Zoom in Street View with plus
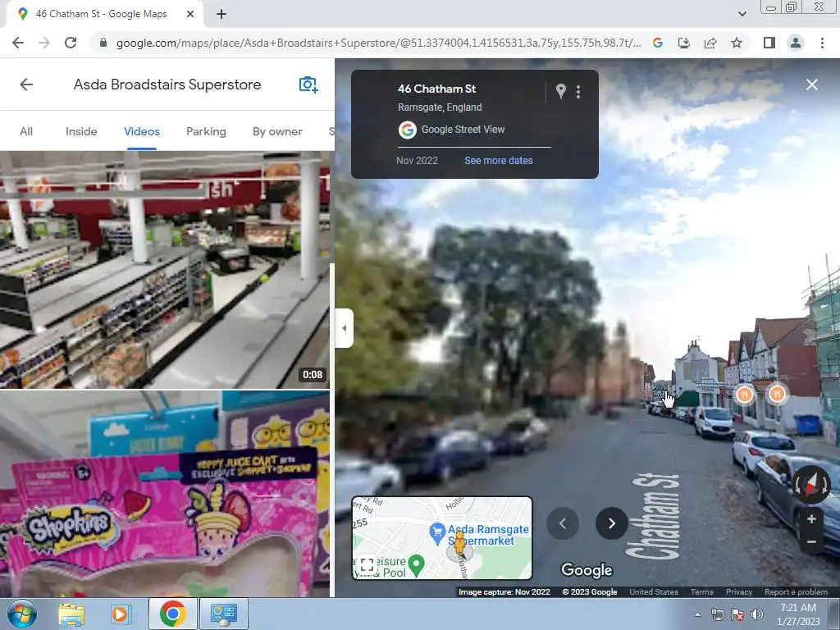 [811, 518]
